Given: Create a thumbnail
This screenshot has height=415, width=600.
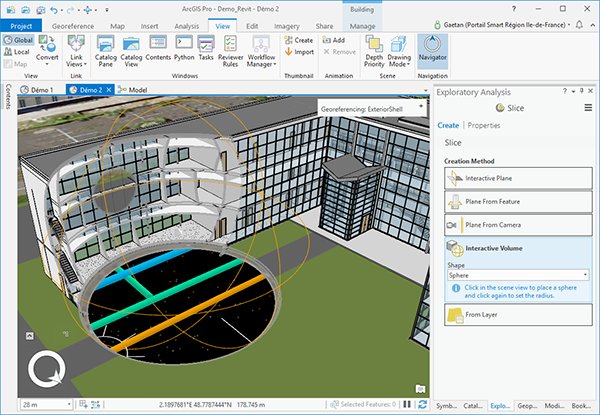Looking at the screenshot, I should pos(299,40).
